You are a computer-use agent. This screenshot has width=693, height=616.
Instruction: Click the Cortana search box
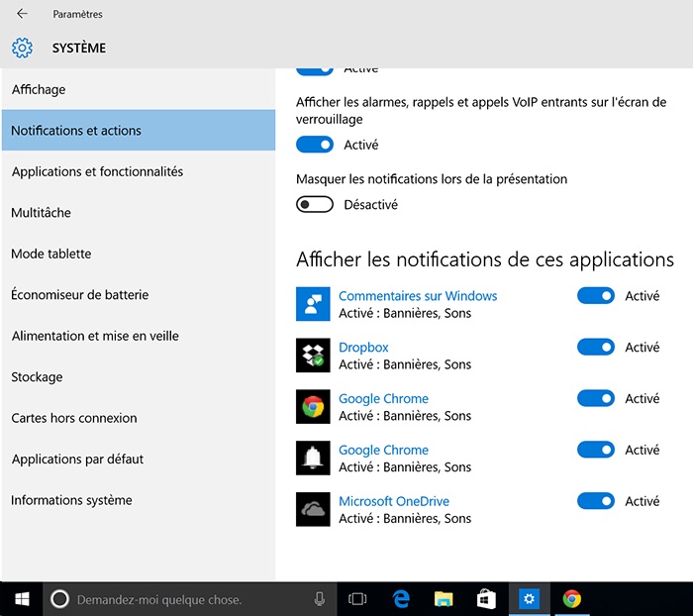178,599
